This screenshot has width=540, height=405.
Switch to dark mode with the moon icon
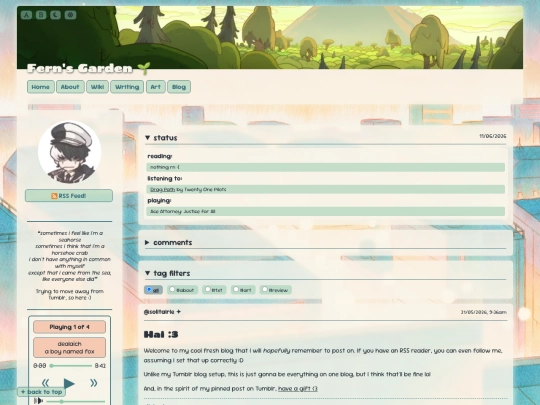point(55,15)
